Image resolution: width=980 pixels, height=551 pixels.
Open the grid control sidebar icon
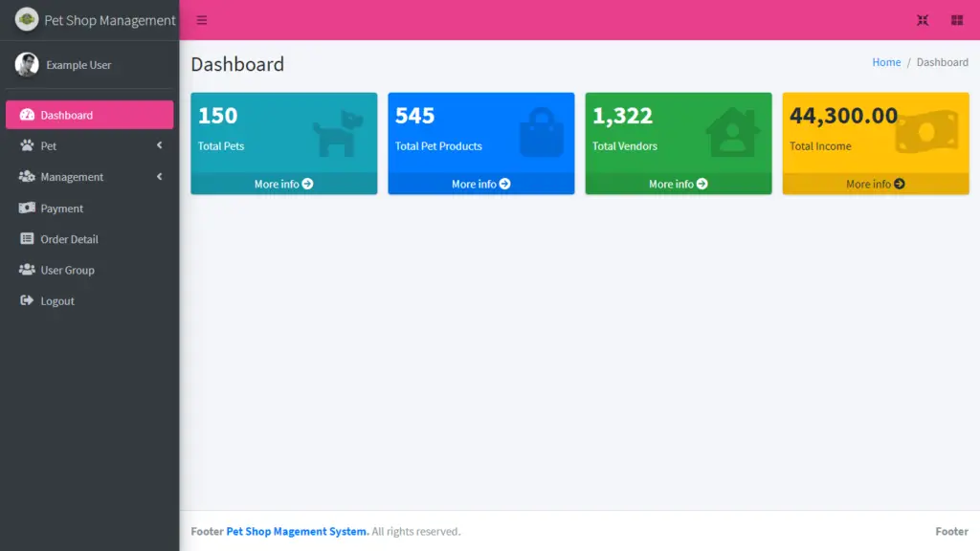[x=956, y=20]
